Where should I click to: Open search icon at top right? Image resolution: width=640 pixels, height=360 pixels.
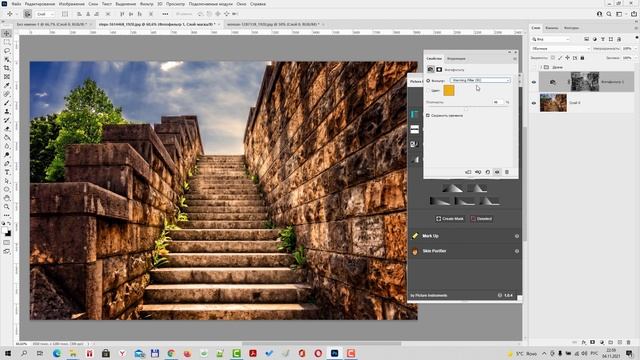point(609,14)
